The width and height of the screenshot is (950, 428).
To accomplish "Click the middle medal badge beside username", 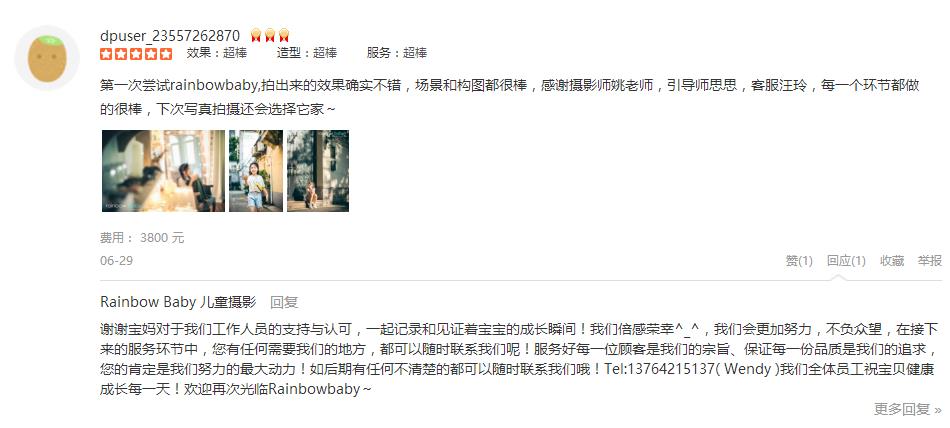I will click(270, 35).
